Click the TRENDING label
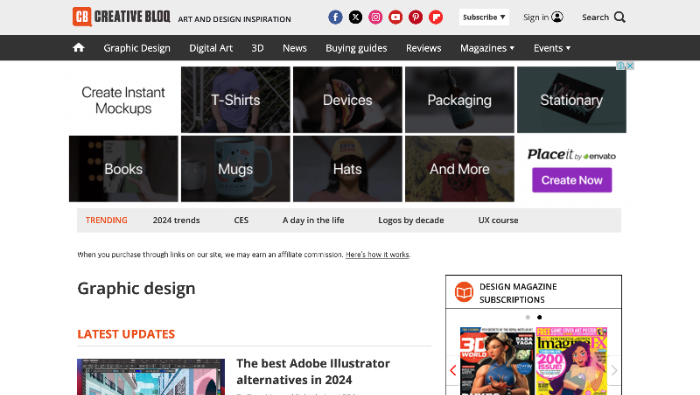The image size is (700, 395). 106,220
